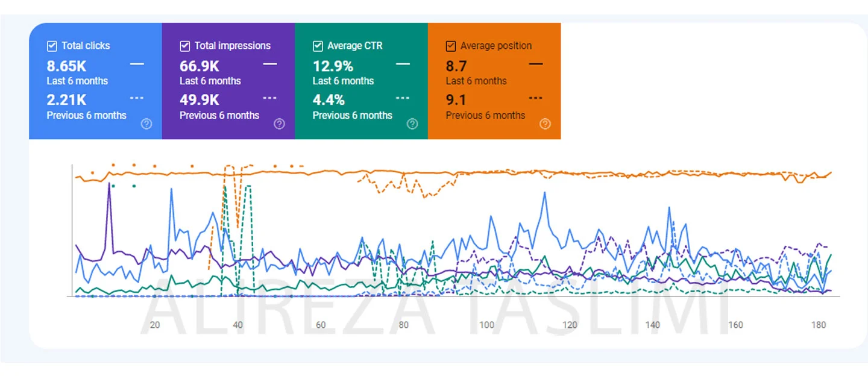Click solid line indicator beside 8.65K clicks
Viewport: 868px width, 382px height.
coord(137,64)
